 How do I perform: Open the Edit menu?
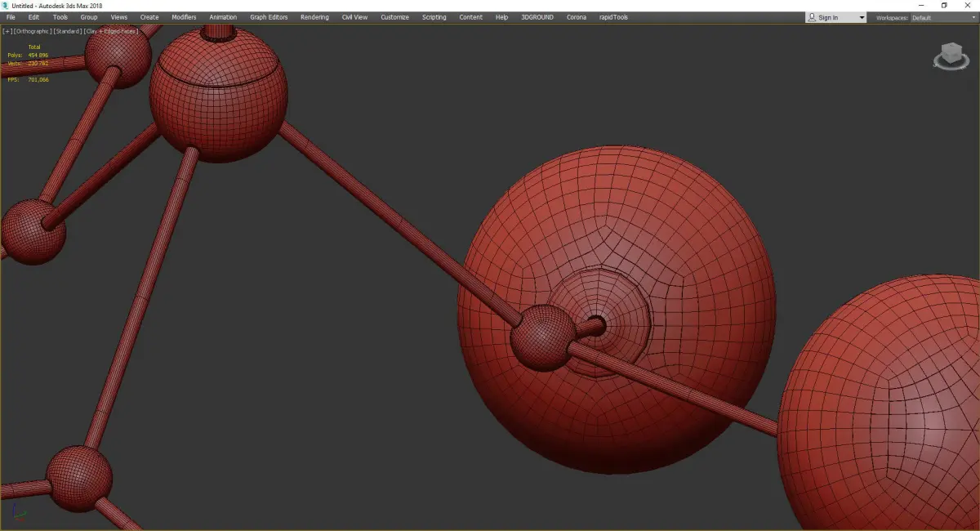pos(33,17)
